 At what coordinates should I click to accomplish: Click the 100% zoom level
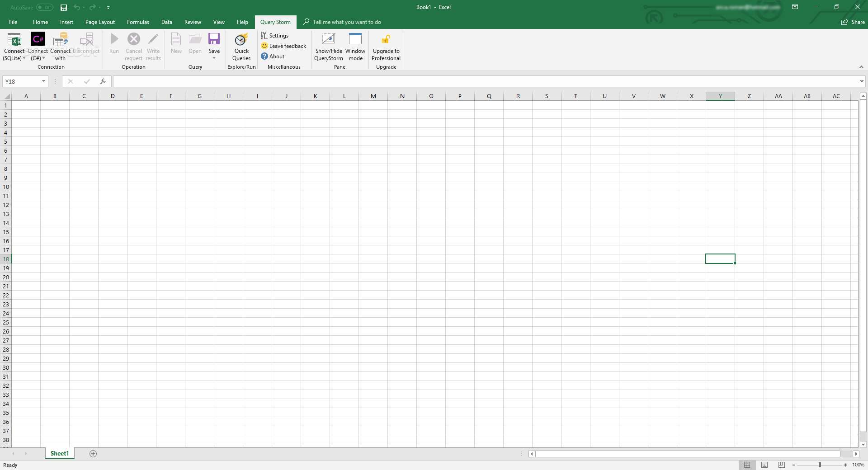[x=858, y=465]
